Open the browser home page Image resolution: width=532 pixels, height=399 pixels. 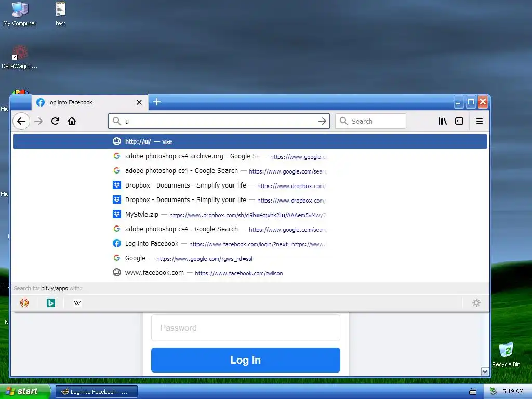(x=72, y=121)
